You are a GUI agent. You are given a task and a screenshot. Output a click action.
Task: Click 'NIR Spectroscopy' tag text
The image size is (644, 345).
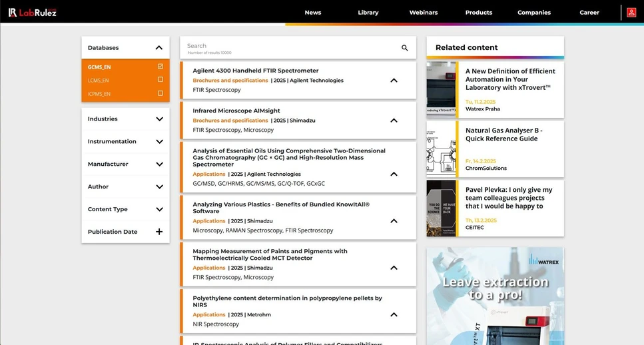click(x=216, y=324)
